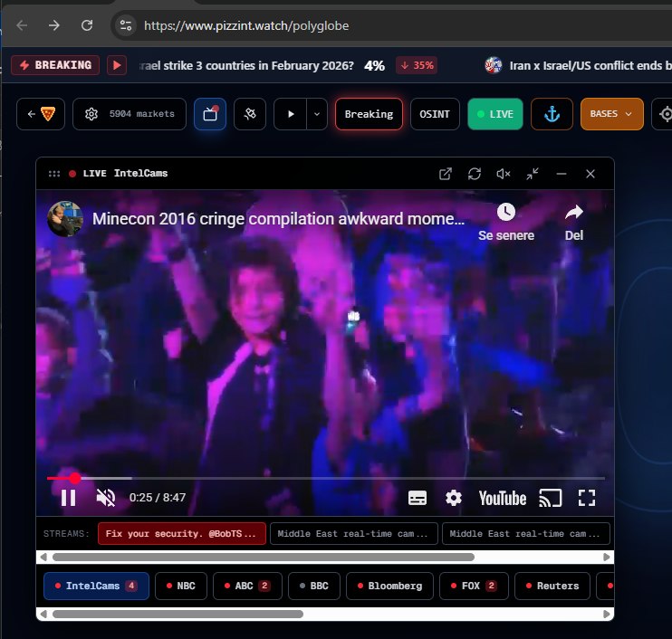Add video to Se senere watch later
The width and height of the screenshot is (672, 639).
point(506,222)
